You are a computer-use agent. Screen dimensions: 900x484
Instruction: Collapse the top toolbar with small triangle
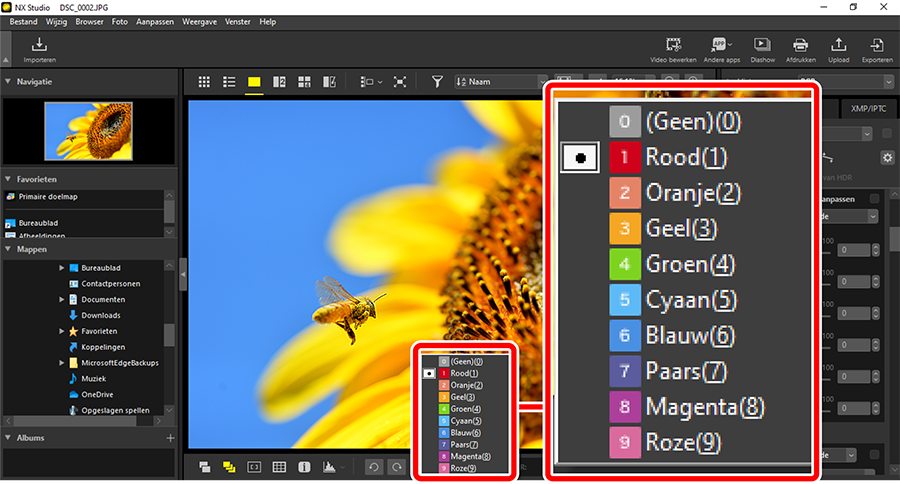6,60
